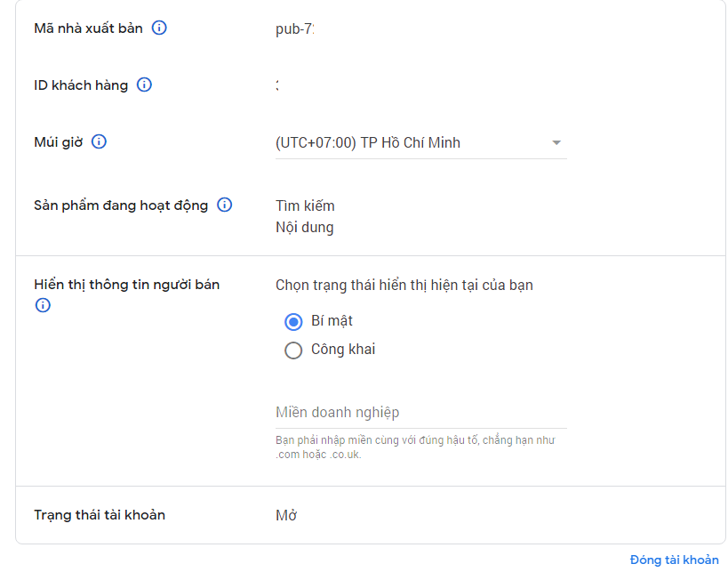Show info for Sản phẩm đang hoạt động
This screenshot has width=728, height=580.
(225, 205)
